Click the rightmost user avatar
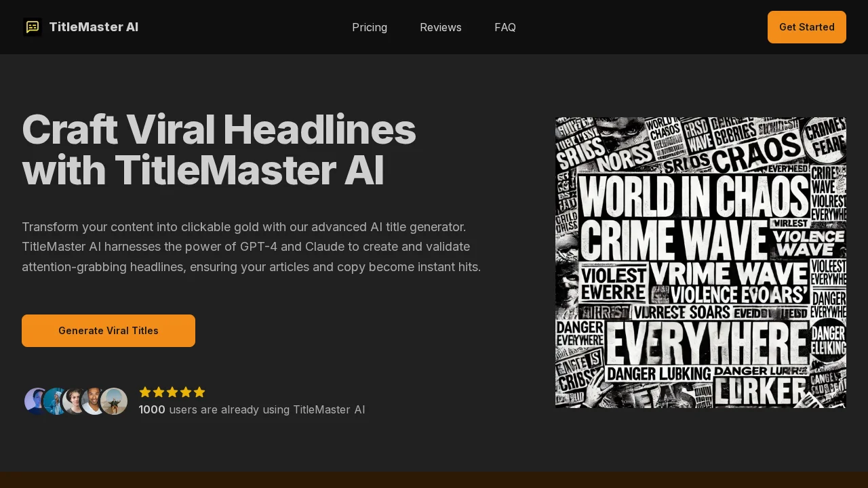 click(114, 401)
